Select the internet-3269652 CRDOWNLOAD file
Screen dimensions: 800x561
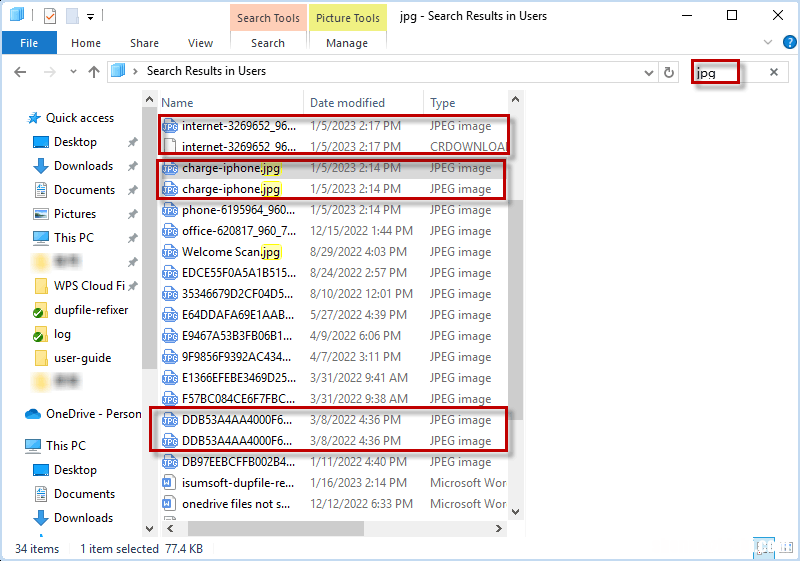333,146
